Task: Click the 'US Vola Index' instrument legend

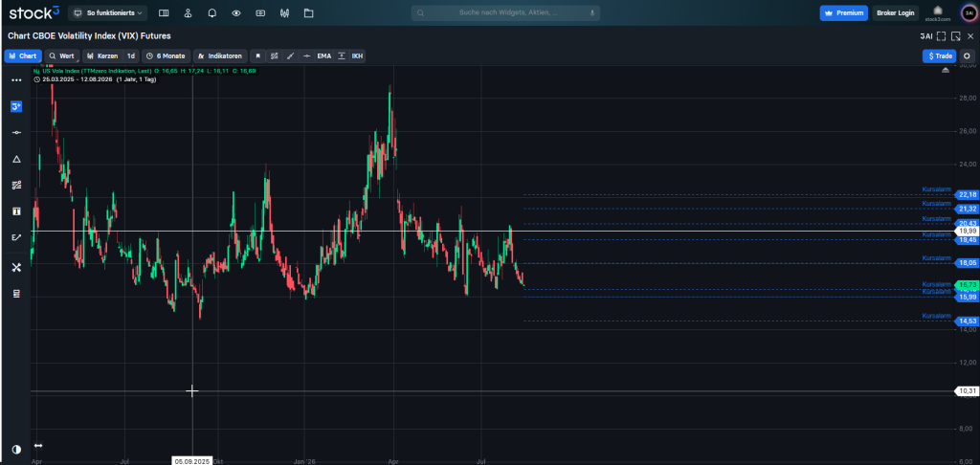Action: (98, 71)
